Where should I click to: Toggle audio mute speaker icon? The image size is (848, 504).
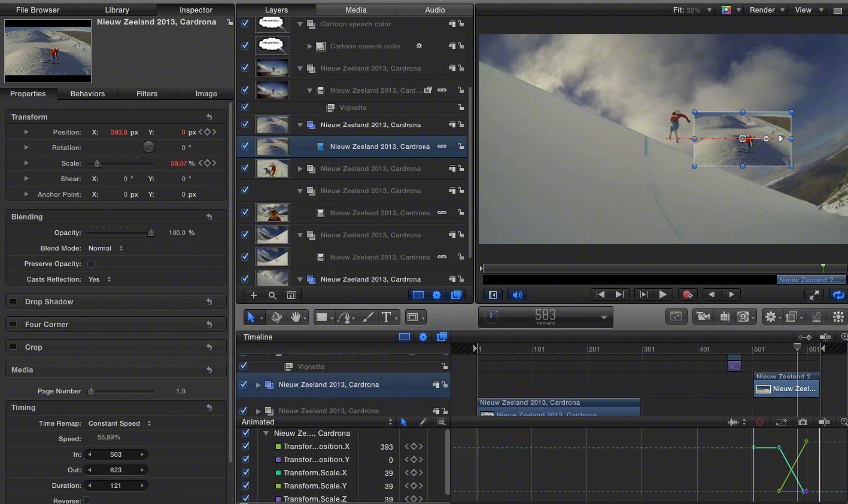518,295
